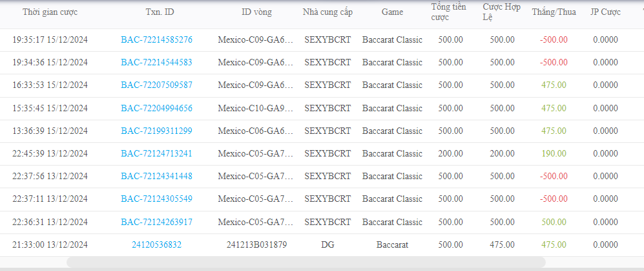This screenshot has height=271, width=644.
Task: Open the BAC-72124713241 transaction link
Action: 156,154
